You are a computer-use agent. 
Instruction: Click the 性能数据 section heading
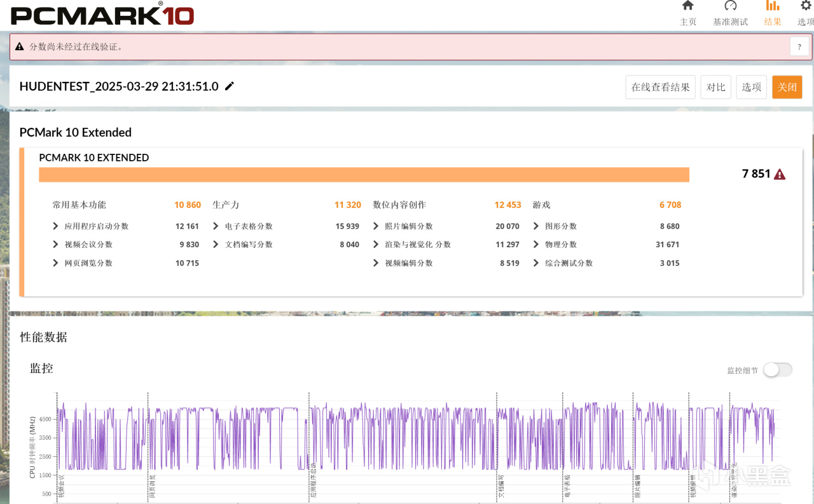coord(44,337)
